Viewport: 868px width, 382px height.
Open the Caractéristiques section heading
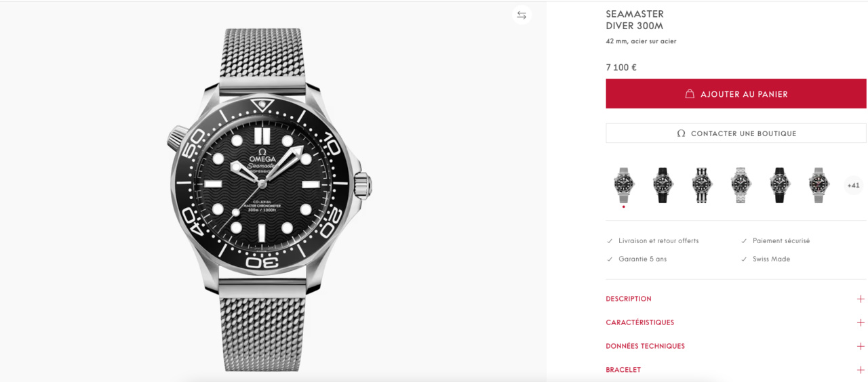click(640, 322)
